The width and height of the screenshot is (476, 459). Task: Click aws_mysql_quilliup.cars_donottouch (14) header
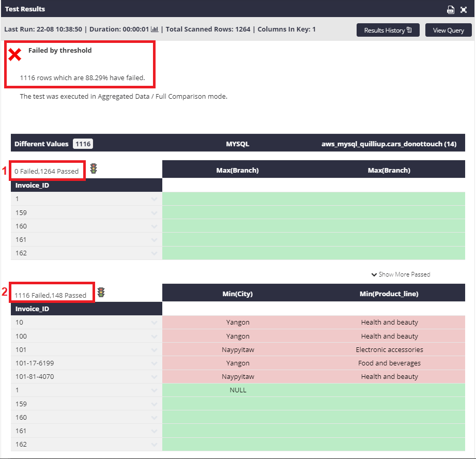click(389, 144)
